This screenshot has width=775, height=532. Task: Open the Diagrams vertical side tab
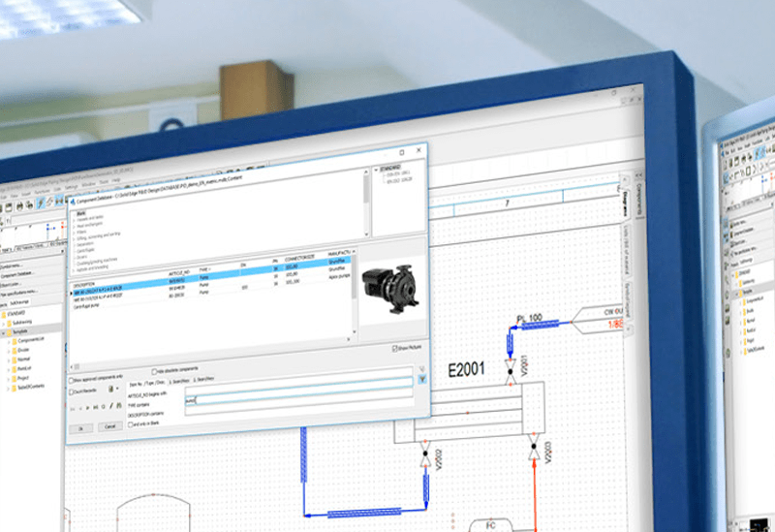625,203
